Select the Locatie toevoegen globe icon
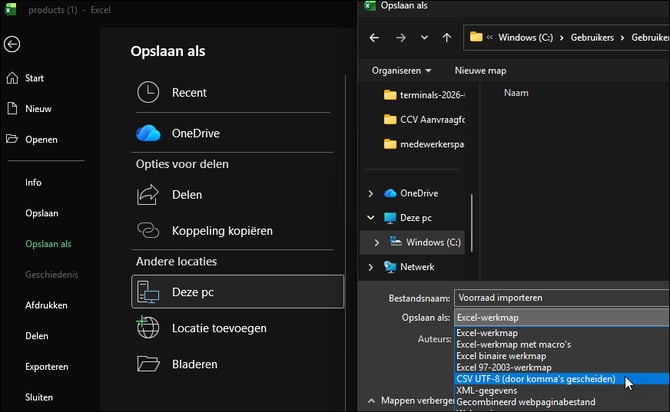 148,328
